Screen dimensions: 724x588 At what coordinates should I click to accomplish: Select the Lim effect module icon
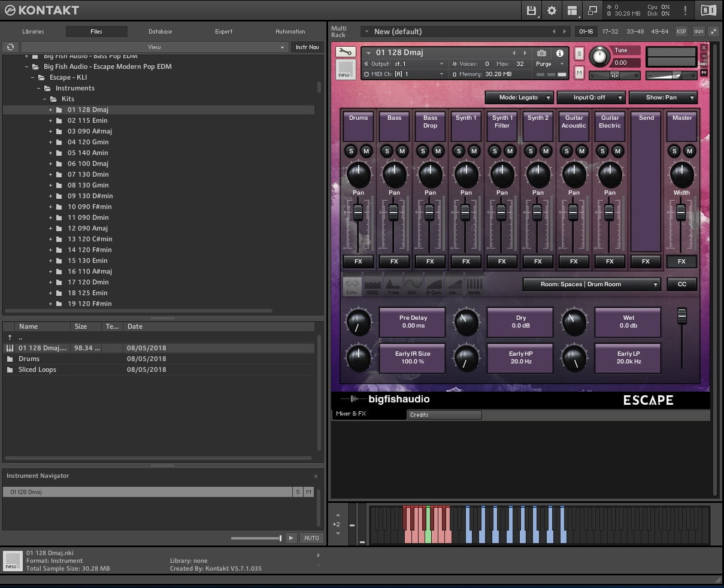click(453, 285)
